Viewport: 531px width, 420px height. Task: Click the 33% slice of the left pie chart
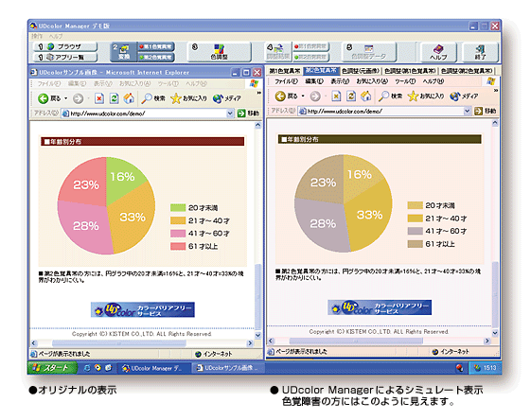click(133, 217)
